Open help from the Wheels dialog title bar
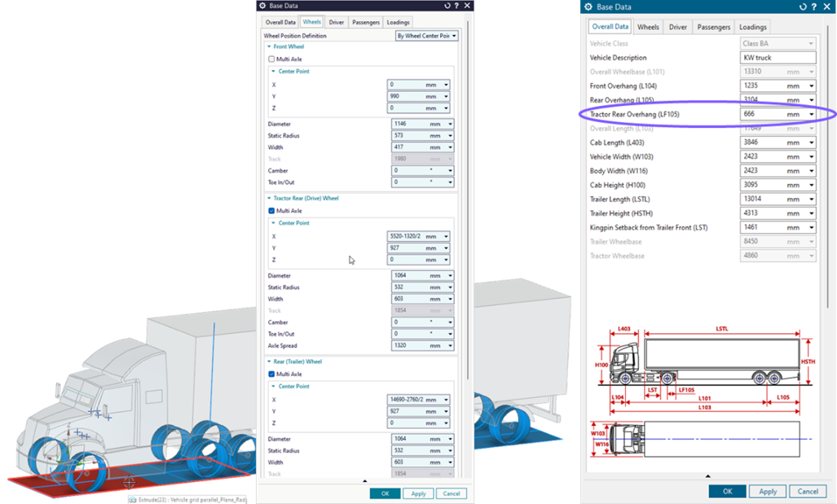Viewport: 837px width, 504px height. [x=456, y=6]
